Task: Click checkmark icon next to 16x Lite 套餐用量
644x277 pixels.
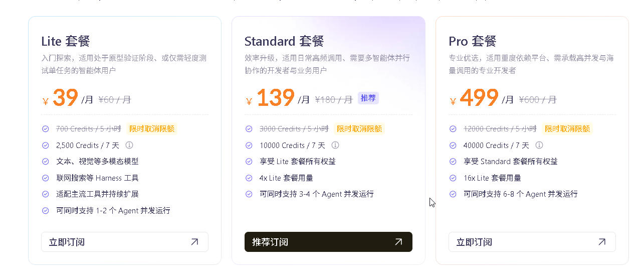Action: coord(453,178)
